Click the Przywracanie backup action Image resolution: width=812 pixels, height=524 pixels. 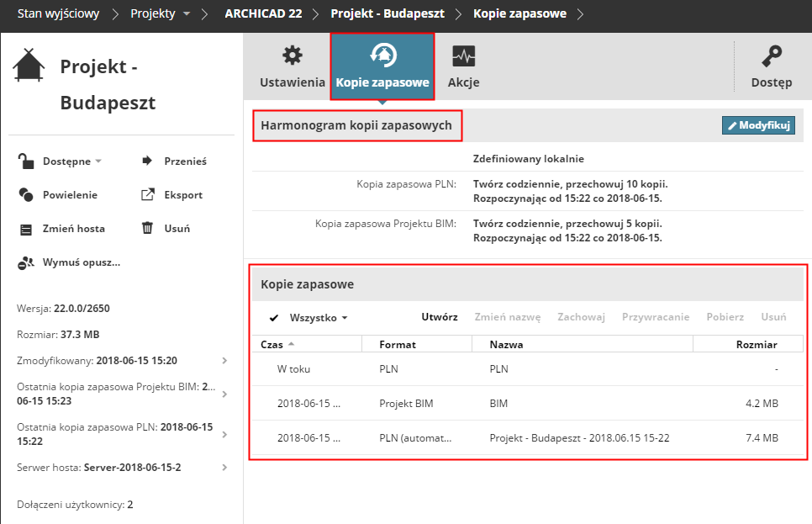coord(656,317)
